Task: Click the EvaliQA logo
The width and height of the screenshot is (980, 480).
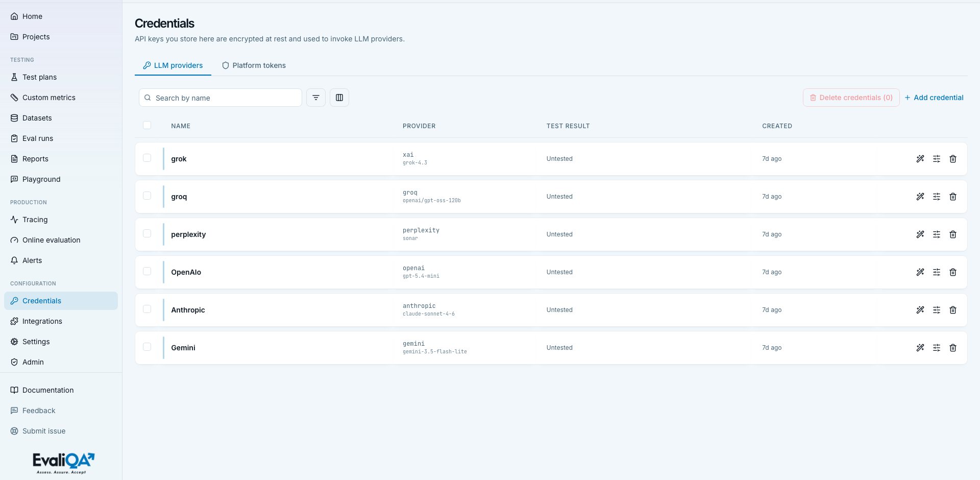Action: [64, 463]
